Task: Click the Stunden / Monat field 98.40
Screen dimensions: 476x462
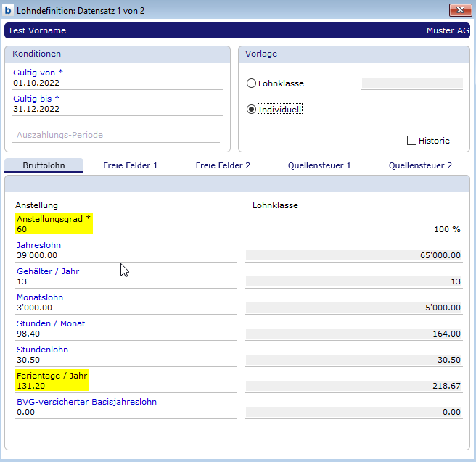Action: tap(123, 334)
